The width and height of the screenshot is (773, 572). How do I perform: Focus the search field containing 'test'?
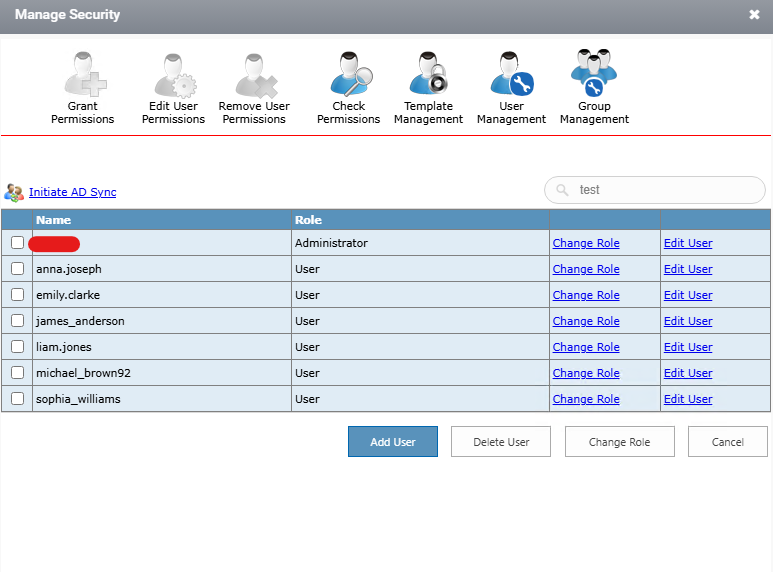tap(655, 190)
